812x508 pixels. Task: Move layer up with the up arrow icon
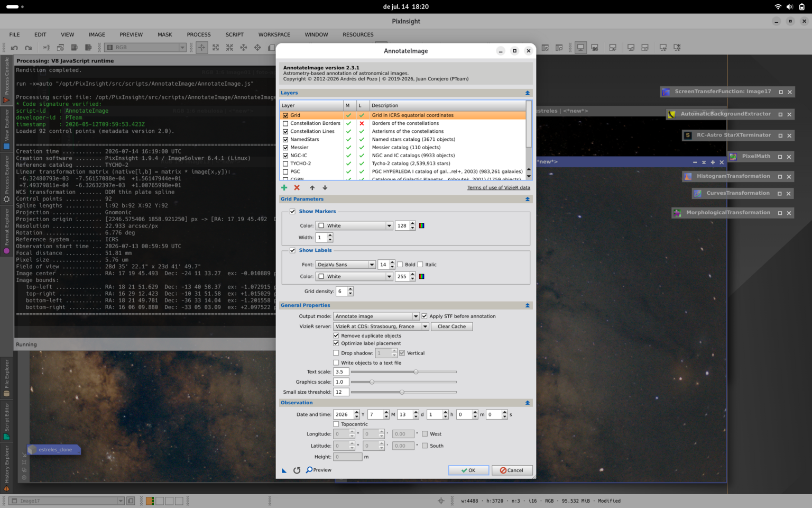[x=312, y=187]
